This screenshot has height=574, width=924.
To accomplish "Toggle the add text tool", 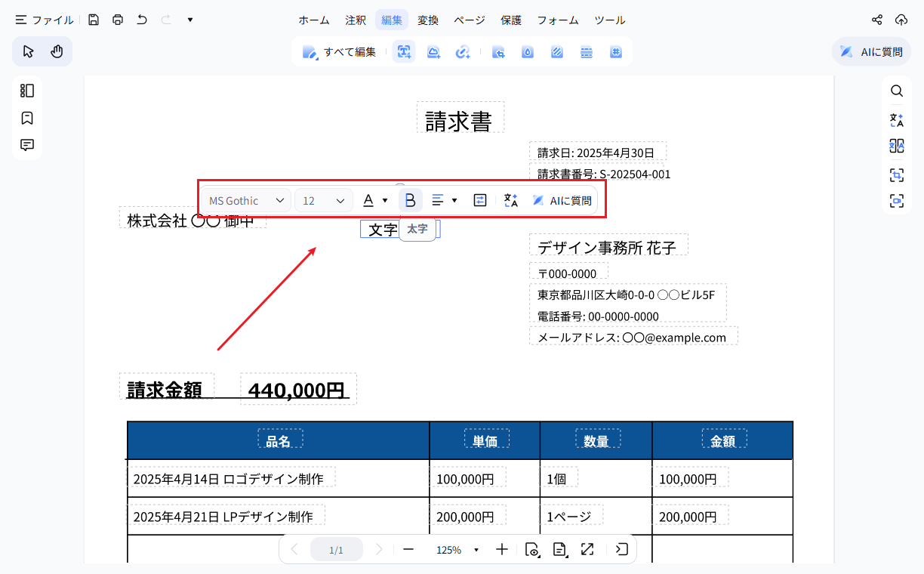I will 404,52.
